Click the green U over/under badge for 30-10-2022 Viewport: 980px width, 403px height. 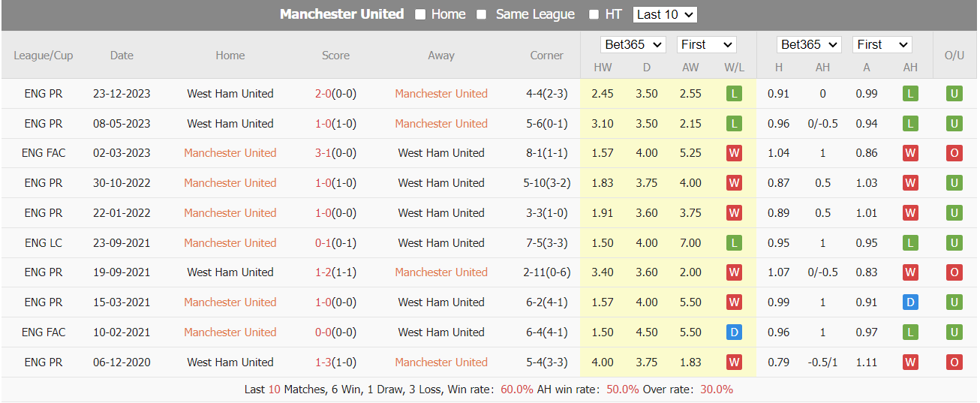(954, 183)
